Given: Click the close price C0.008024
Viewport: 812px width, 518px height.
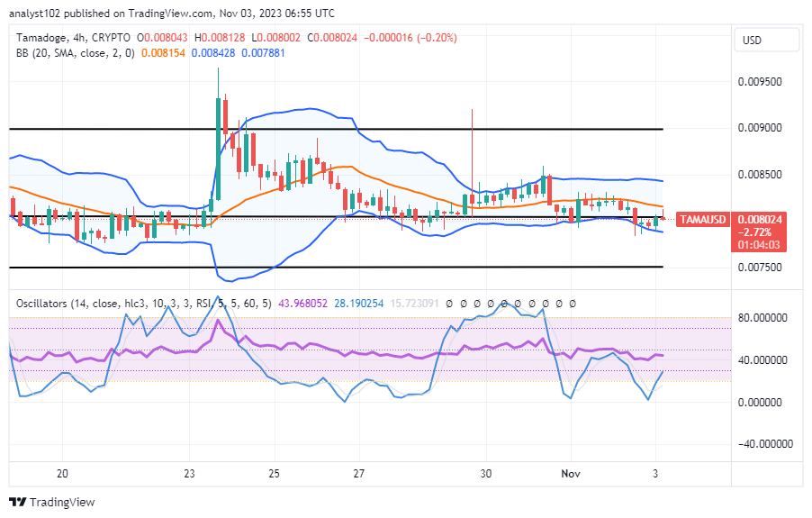Looking at the screenshot, I should pyautogui.click(x=332, y=38).
